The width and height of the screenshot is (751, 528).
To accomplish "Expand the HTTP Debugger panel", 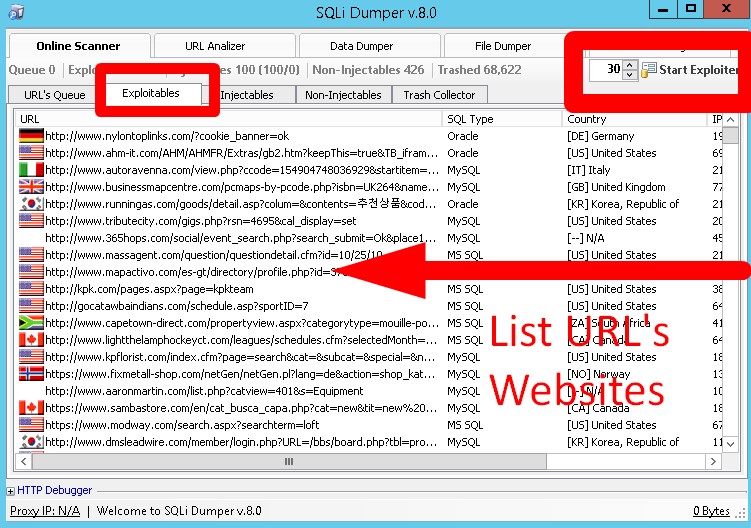I will coord(11,491).
